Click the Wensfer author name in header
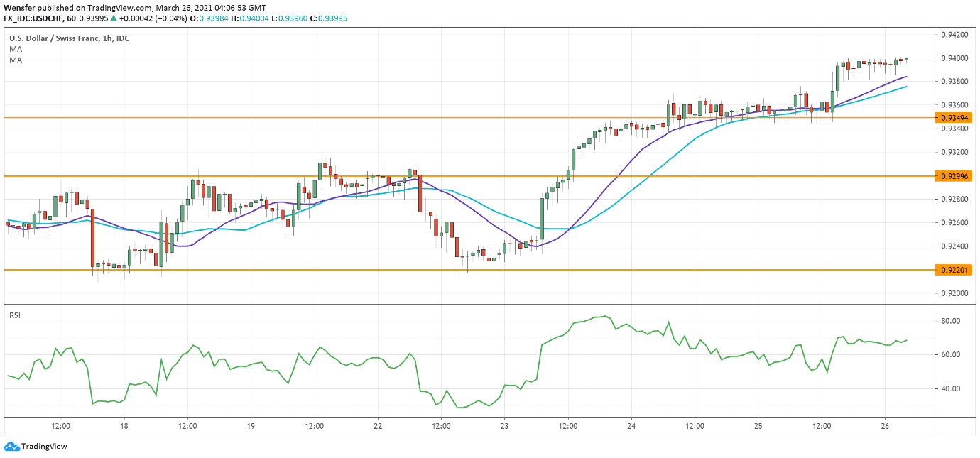Viewport: 980px width, 458px height. [x=19, y=7]
